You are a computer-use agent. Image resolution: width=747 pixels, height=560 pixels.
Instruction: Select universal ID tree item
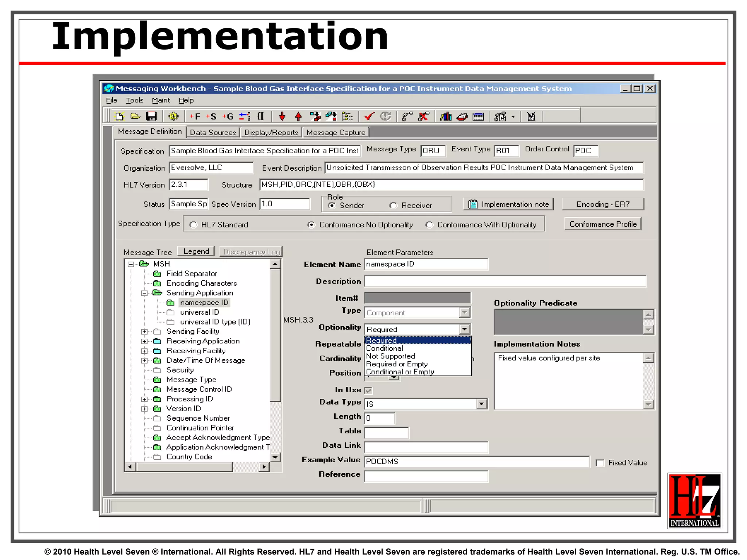[200, 312]
